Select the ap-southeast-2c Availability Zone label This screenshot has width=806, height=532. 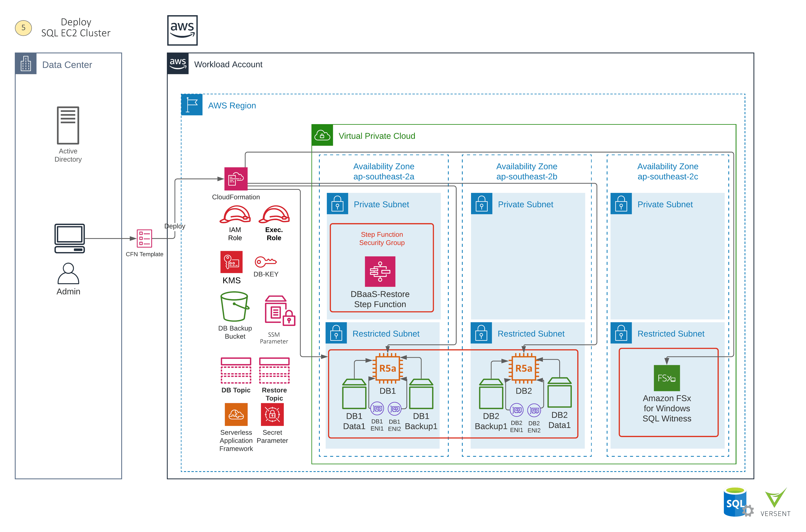pos(668,171)
